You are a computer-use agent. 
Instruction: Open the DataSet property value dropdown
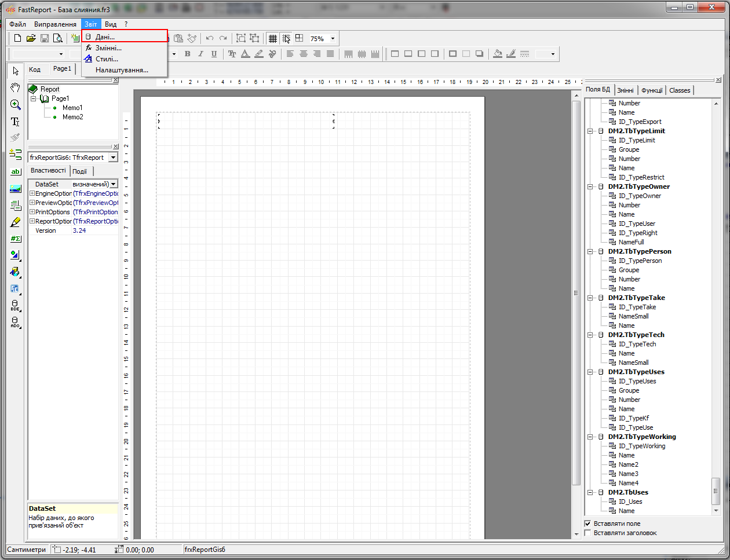(x=114, y=184)
